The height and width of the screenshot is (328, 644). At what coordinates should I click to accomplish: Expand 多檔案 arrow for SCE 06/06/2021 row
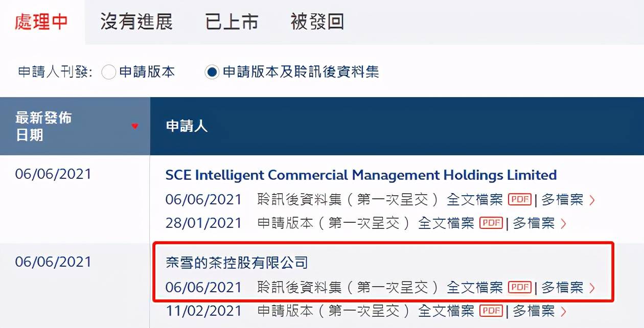point(592,200)
